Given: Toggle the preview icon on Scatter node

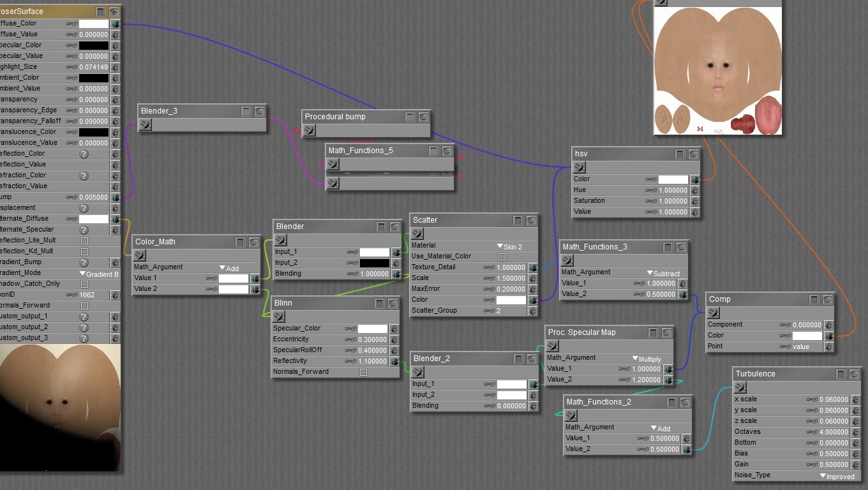Looking at the screenshot, I should [x=531, y=221].
